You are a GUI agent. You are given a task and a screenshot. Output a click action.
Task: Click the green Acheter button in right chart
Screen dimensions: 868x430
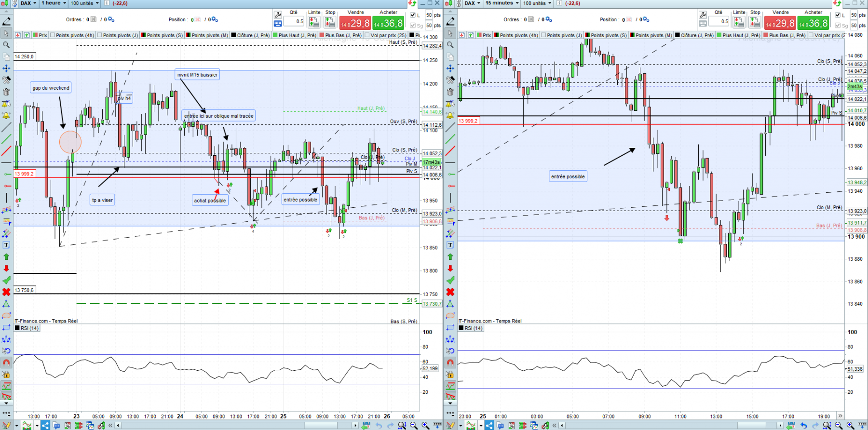(813, 23)
